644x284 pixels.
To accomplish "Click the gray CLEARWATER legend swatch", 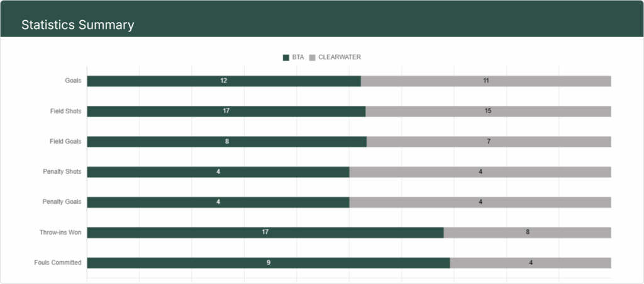I will (313, 57).
